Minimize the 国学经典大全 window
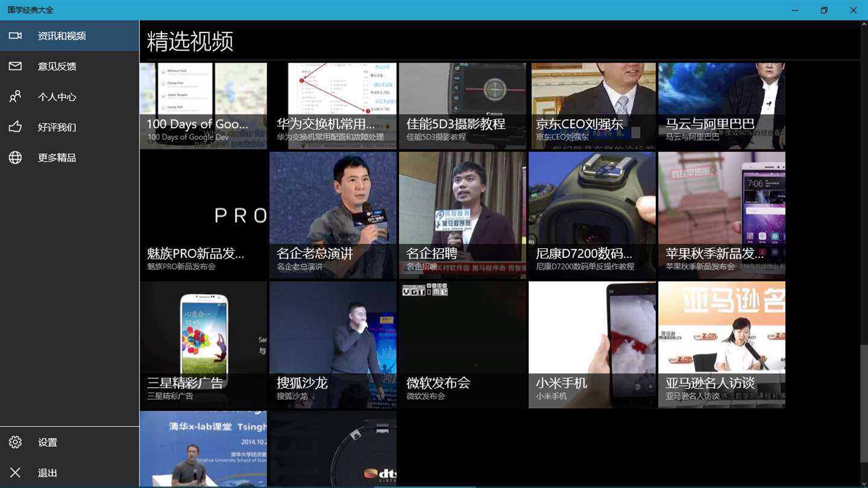Viewport: 868px width, 488px height. click(x=795, y=10)
